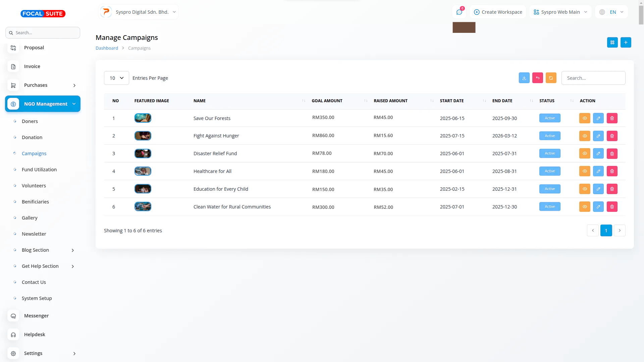The image size is (644, 362).
Task: Click the plus add campaign button
Action: (x=626, y=42)
